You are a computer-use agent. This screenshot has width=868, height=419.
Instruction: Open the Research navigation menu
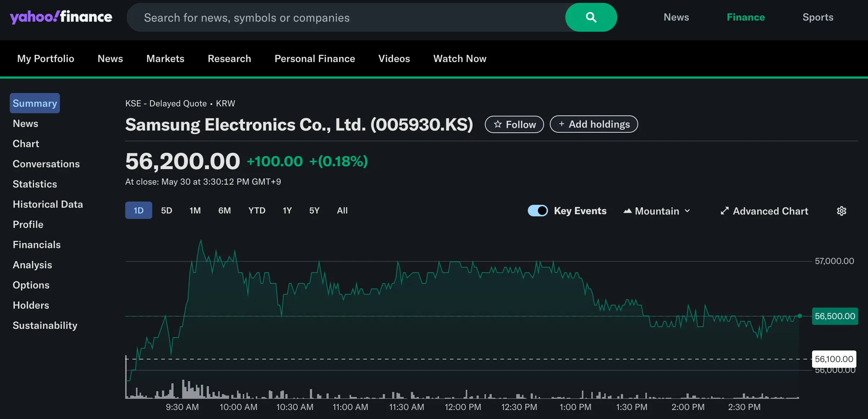(229, 58)
